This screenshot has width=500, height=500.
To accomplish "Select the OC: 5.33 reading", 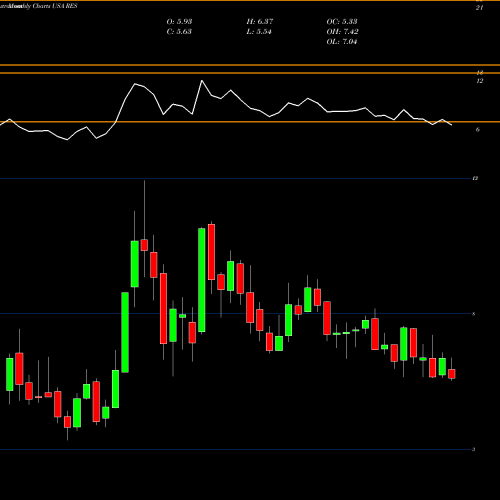I will 342,21.
